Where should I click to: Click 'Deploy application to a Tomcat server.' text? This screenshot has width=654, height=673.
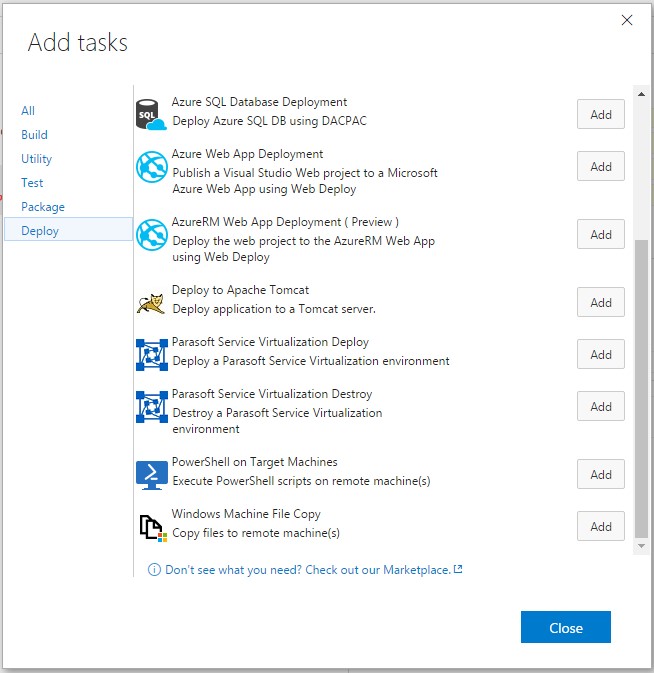click(x=274, y=309)
